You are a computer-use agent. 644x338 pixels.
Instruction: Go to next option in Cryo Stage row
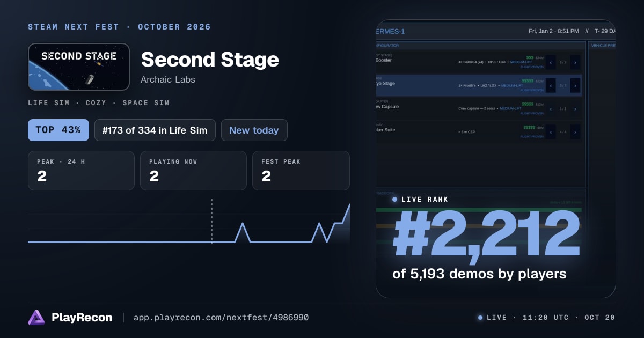[x=575, y=85]
